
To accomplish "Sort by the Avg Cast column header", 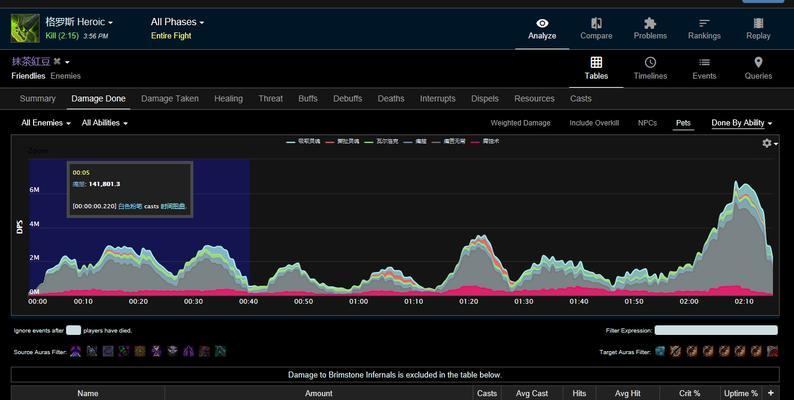I will tap(532, 393).
